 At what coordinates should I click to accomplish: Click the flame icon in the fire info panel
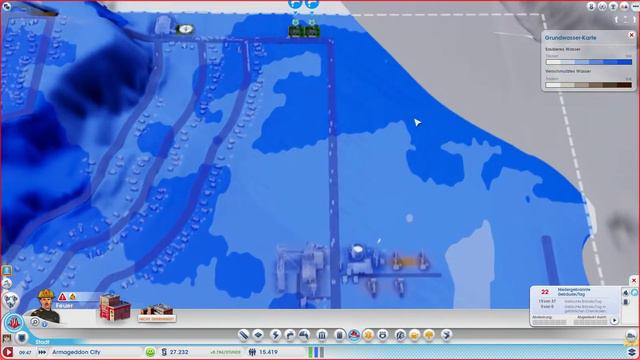coord(625,293)
